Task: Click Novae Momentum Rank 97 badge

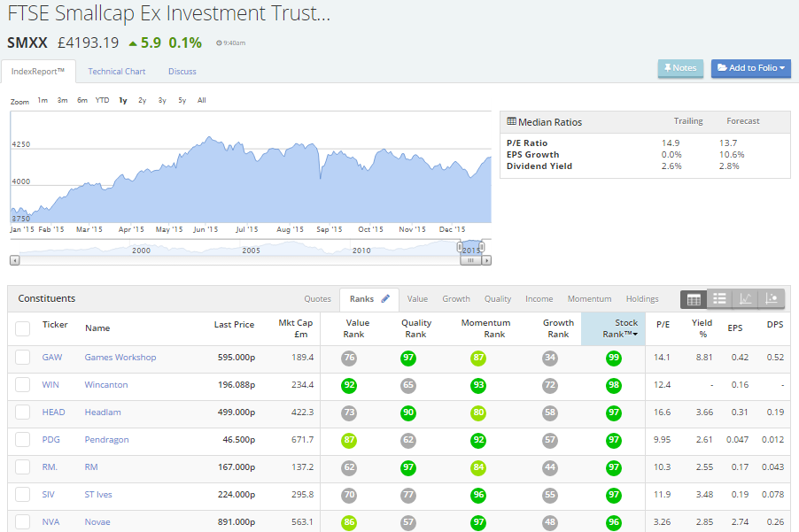Action: (x=478, y=523)
